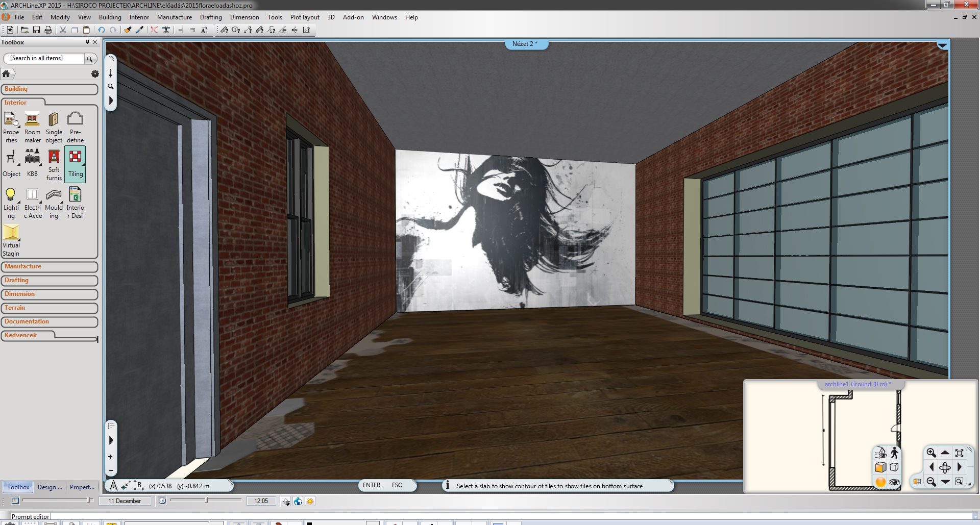Expand the Terrain toolbox group

click(50, 308)
